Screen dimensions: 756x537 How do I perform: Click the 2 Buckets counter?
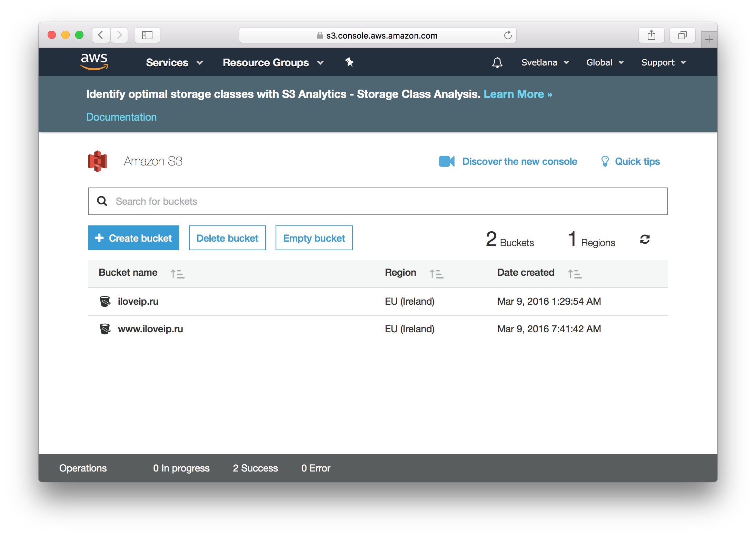click(x=510, y=239)
